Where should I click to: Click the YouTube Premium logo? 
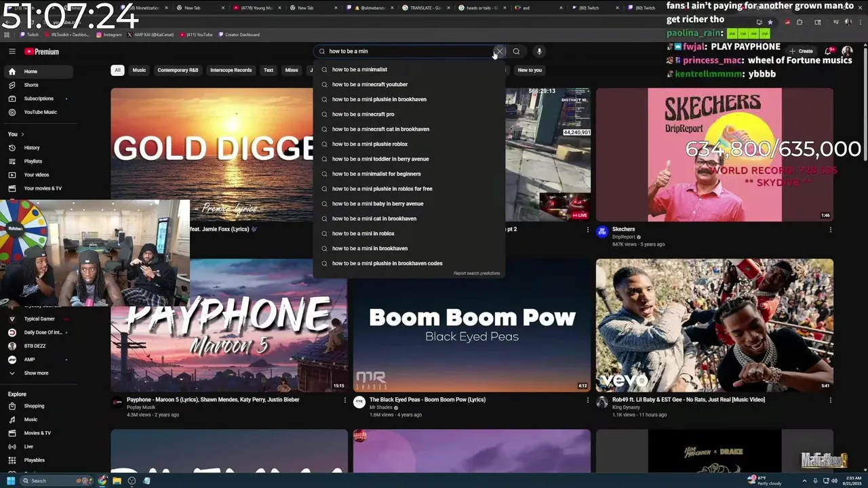tap(42, 52)
